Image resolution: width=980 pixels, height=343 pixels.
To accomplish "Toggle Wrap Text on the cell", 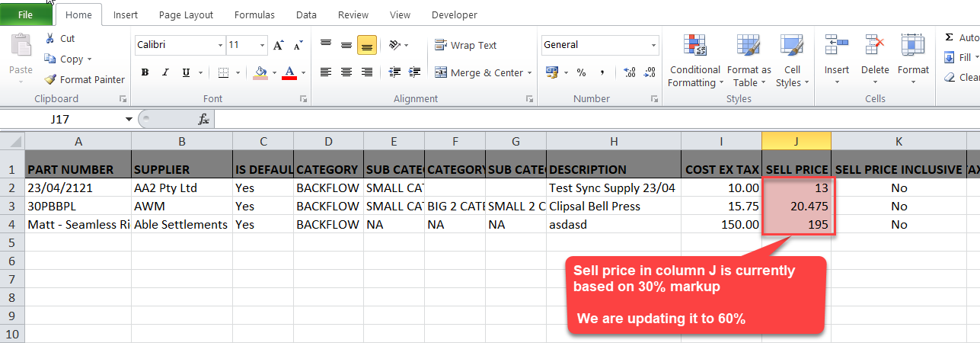I will (465, 46).
